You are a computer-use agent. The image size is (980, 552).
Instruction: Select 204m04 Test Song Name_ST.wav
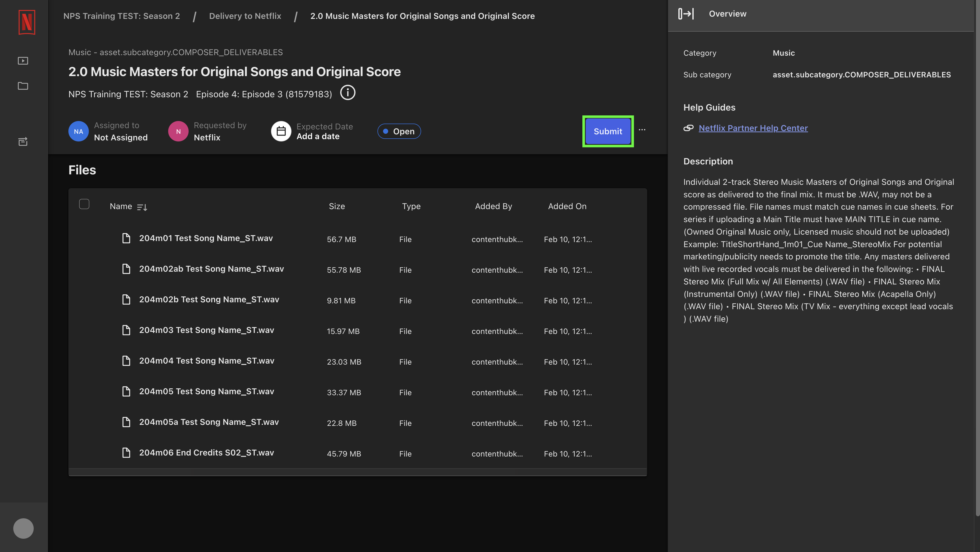tap(206, 361)
